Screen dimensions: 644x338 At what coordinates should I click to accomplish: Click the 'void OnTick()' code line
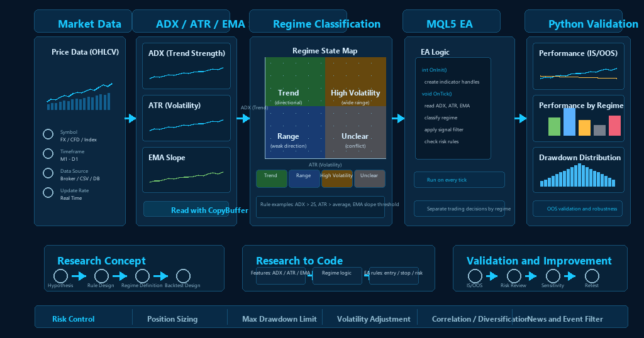(x=436, y=94)
